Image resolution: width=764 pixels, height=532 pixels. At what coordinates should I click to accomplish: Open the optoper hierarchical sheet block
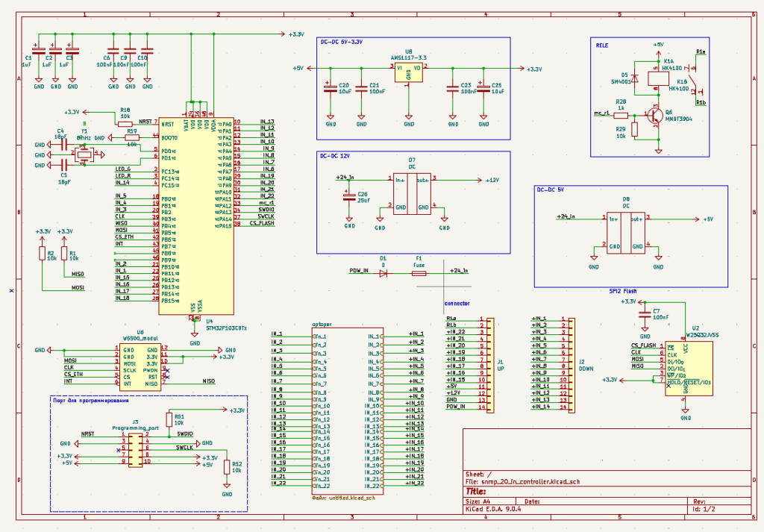[x=347, y=410]
